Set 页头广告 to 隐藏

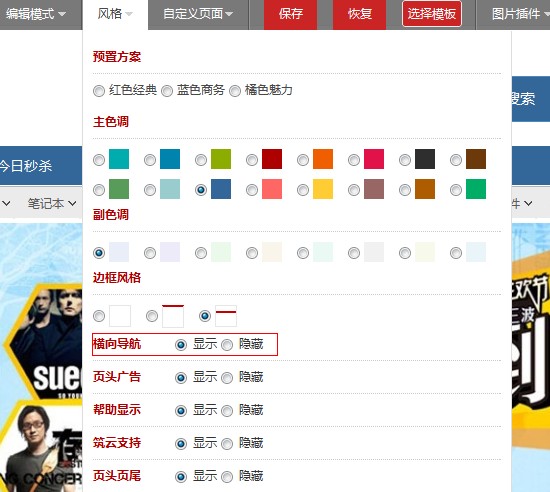pos(227,378)
